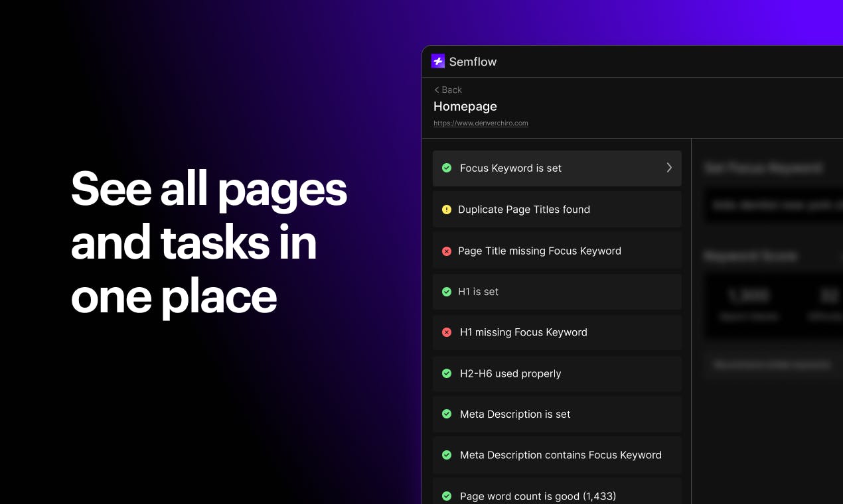Click the Focus Keyword is set label
Image resolution: width=843 pixels, height=504 pixels.
[x=510, y=168]
